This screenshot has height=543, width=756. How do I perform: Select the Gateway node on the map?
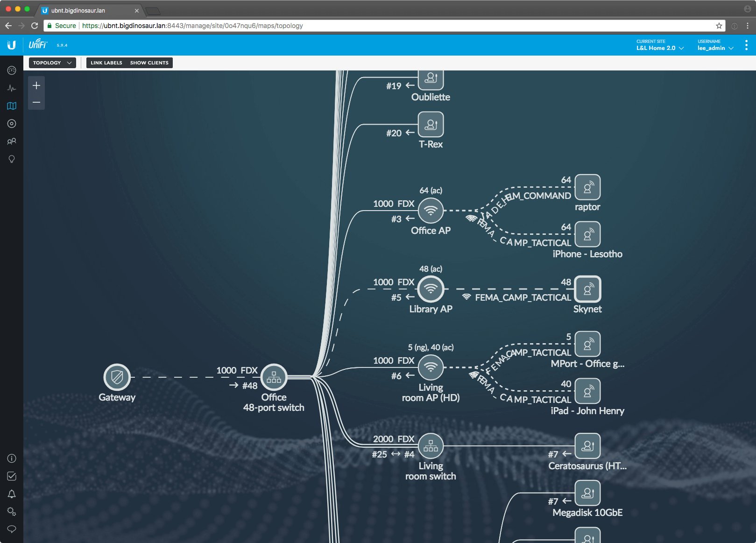[x=117, y=377]
